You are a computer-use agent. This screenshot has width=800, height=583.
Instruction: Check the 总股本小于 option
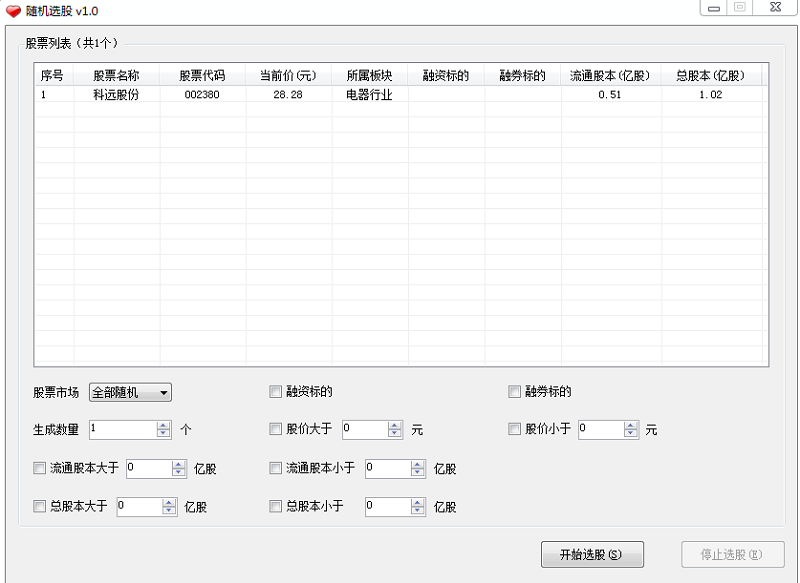[276, 506]
